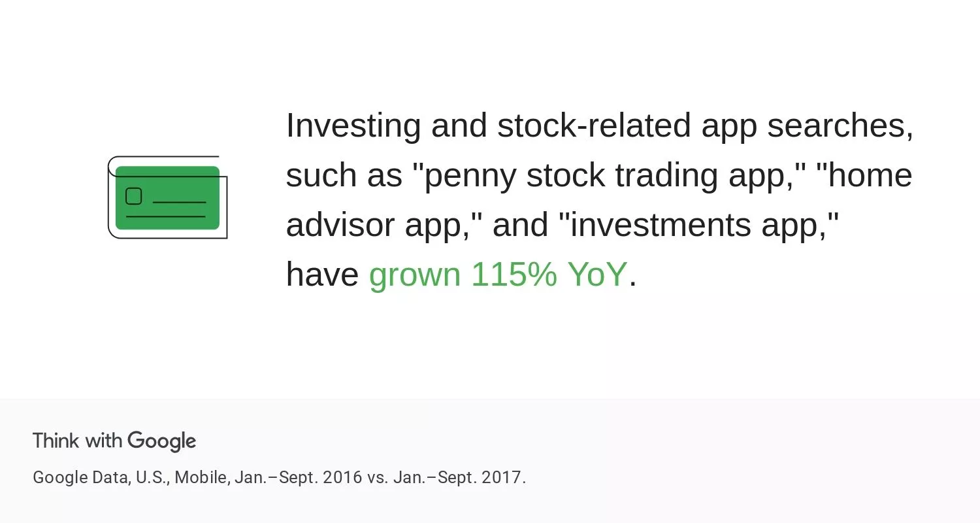980x523 pixels.
Task: Click the word "Google" in the logo
Action: (162, 441)
